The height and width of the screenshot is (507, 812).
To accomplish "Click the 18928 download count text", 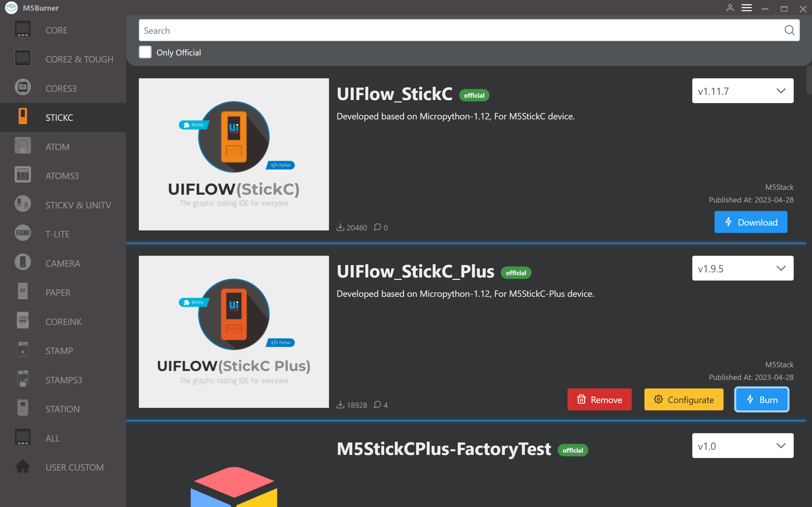I will [x=357, y=405].
